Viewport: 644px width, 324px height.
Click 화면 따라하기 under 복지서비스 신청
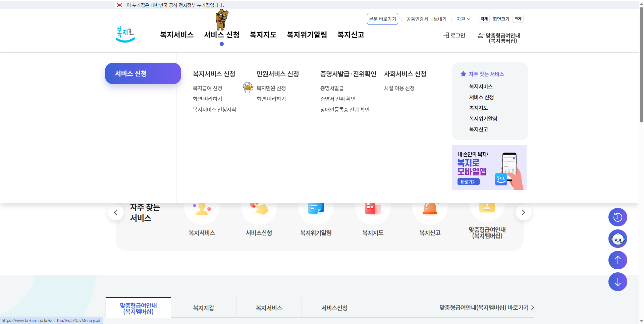click(x=207, y=99)
